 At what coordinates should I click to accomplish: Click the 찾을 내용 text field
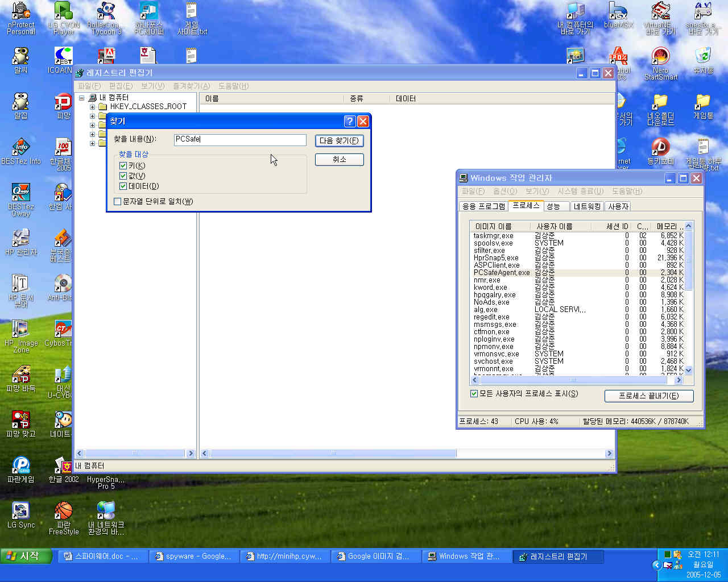click(239, 139)
